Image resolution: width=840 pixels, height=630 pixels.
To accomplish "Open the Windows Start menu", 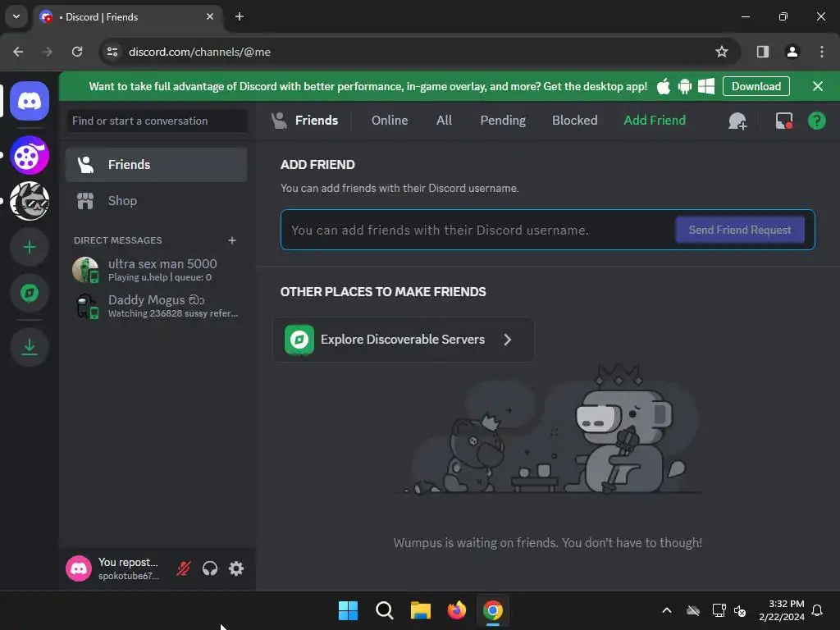I will pos(348,610).
